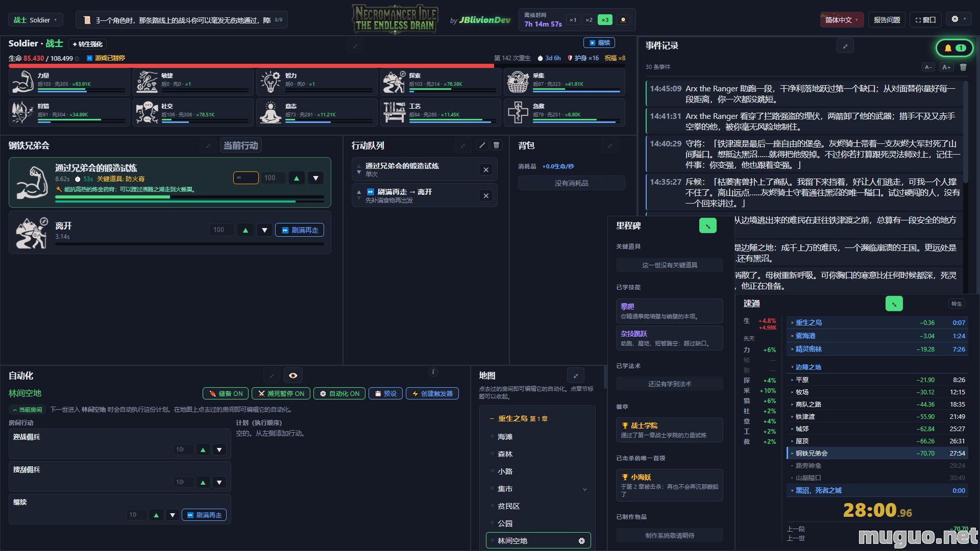
Task: Click the 社交 social skill icon
Action: coord(146,112)
